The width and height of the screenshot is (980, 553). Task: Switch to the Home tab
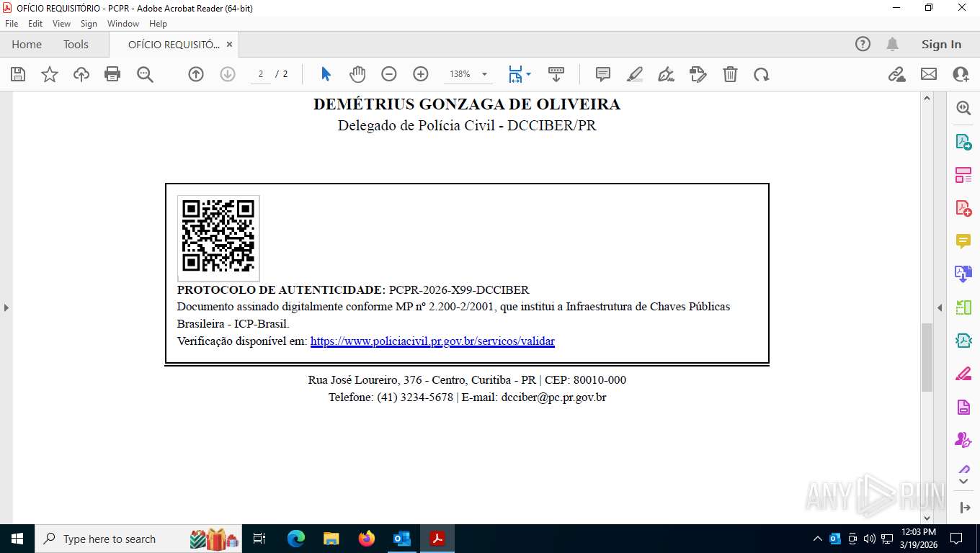[27, 44]
